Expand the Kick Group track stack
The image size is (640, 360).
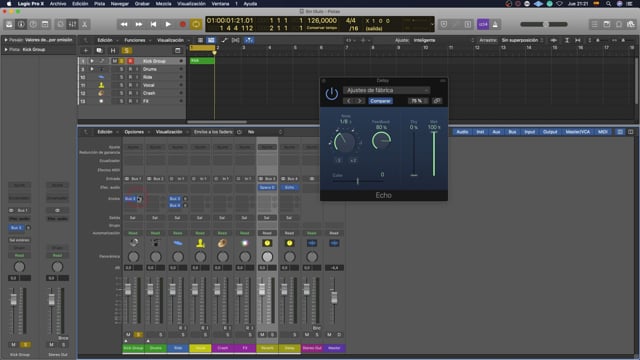92,61
